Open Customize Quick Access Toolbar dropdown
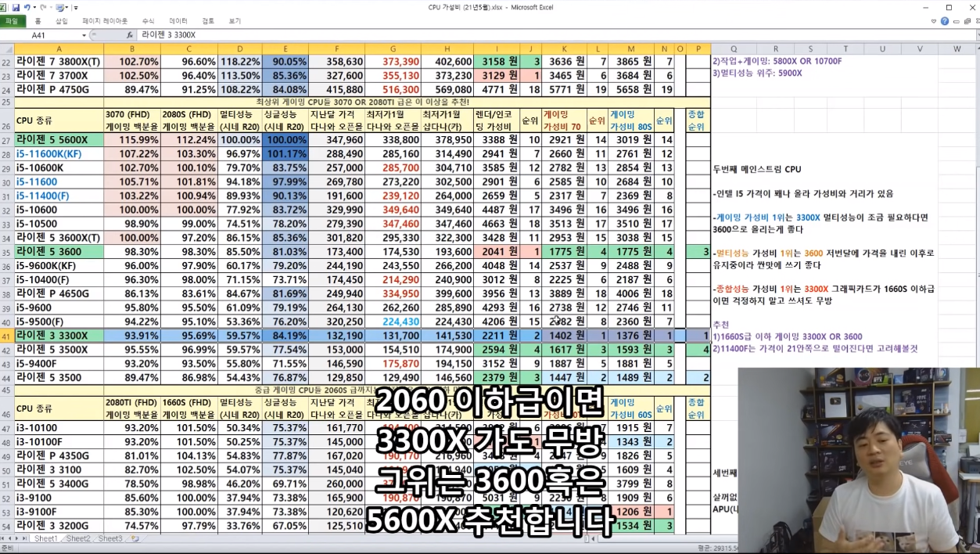 (x=76, y=7)
